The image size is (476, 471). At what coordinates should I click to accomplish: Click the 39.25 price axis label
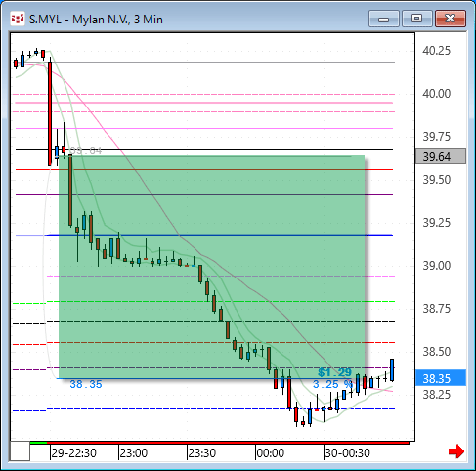pos(437,223)
